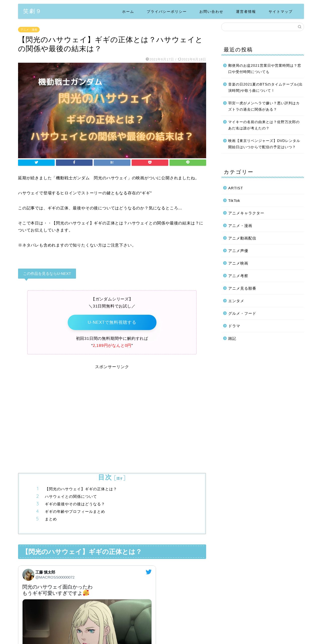Open @MACROSS00000072 Twitter handle
Viewport: 322px width, 644px height.
(x=55, y=577)
